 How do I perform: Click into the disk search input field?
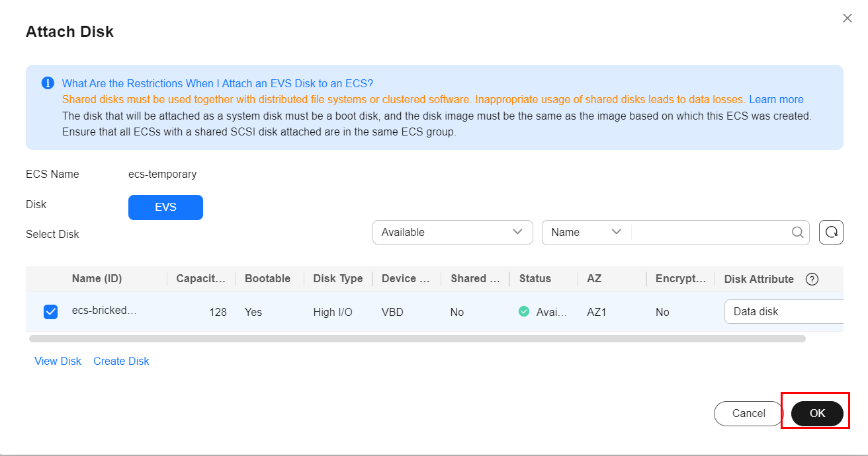click(711, 233)
